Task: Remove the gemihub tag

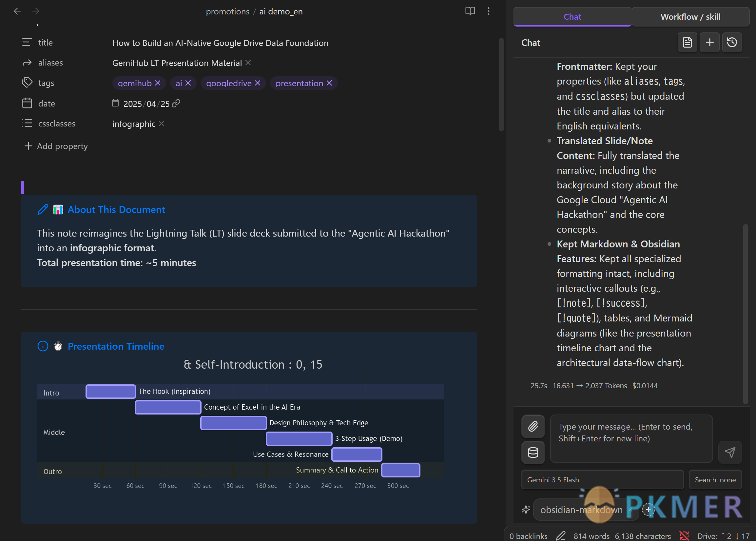Action: pyautogui.click(x=158, y=83)
